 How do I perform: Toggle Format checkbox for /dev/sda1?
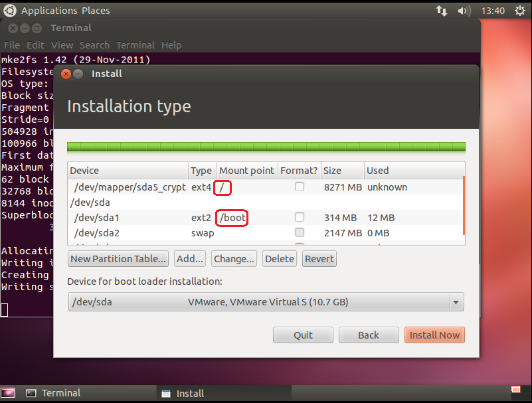(300, 217)
